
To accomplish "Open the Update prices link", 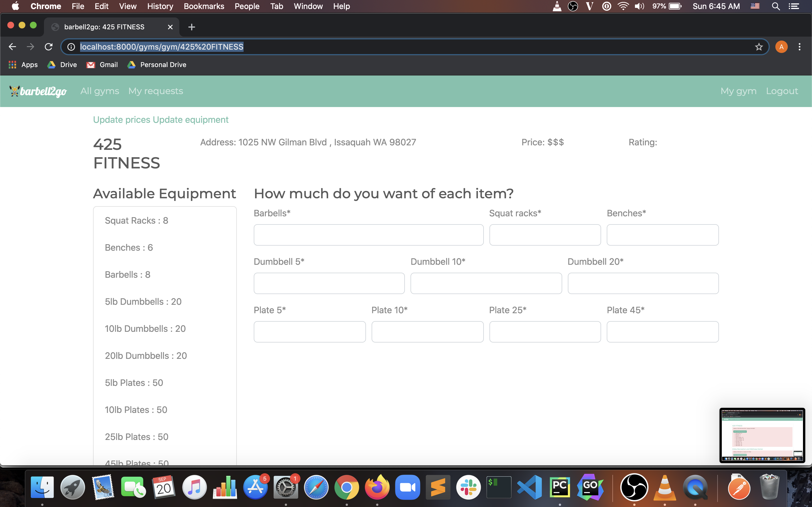I will (122, 120).
